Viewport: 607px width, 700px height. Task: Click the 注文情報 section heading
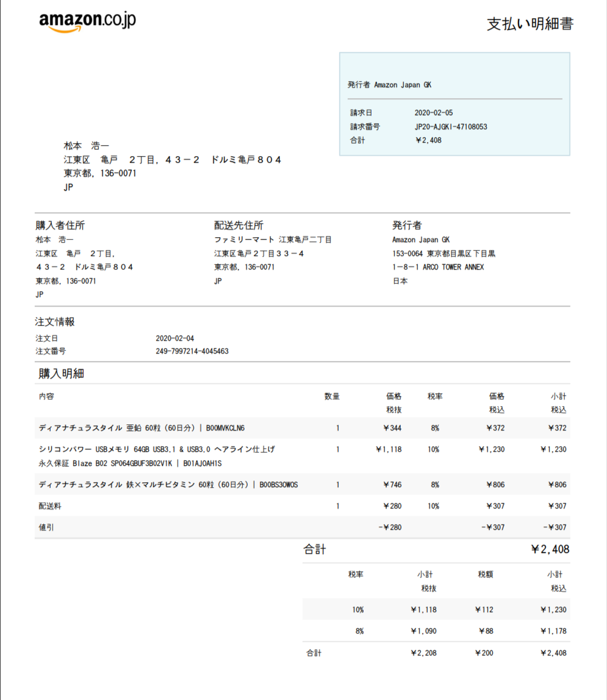coord(55,322)
